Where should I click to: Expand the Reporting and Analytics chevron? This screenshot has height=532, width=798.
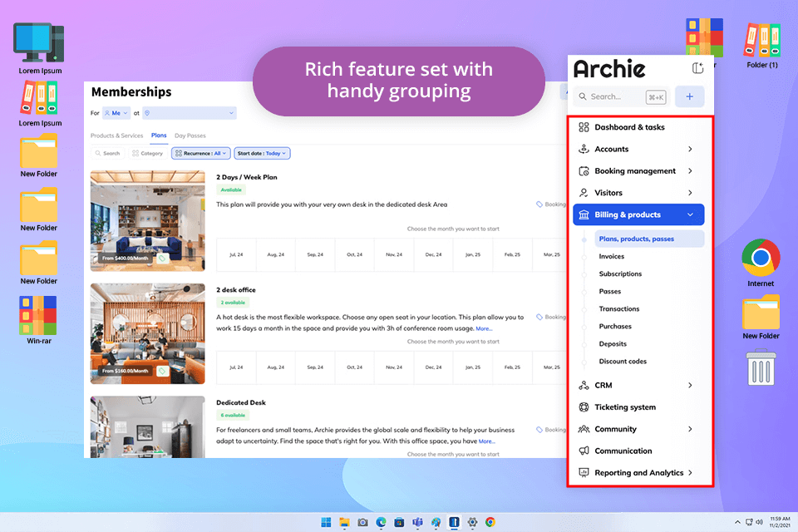(690, 473)
